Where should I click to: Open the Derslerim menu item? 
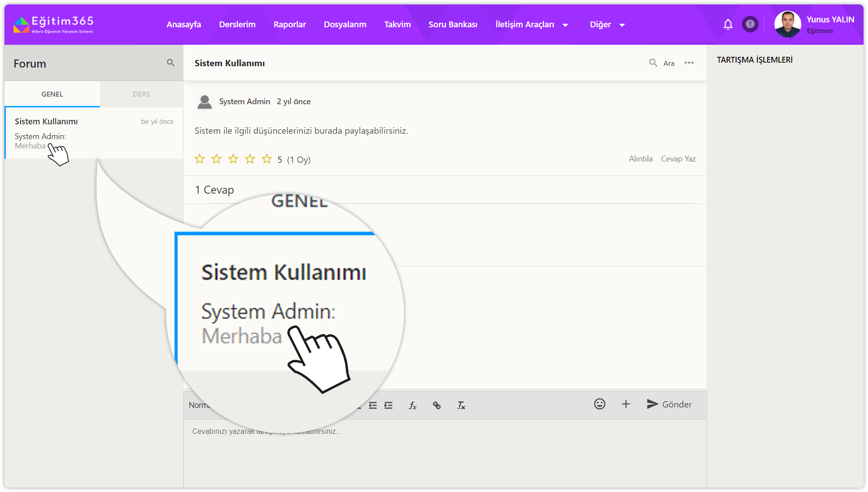click(x=237, y=25)
